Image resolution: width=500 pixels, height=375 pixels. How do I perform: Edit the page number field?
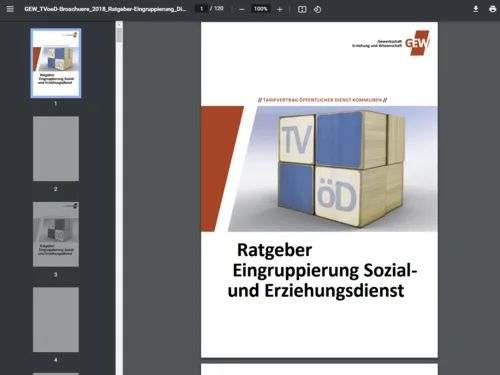201,9
